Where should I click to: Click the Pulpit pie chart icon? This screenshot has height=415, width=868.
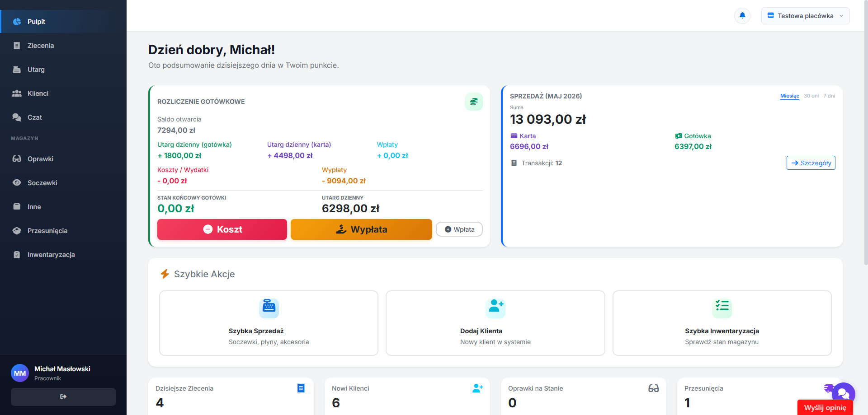17,22
